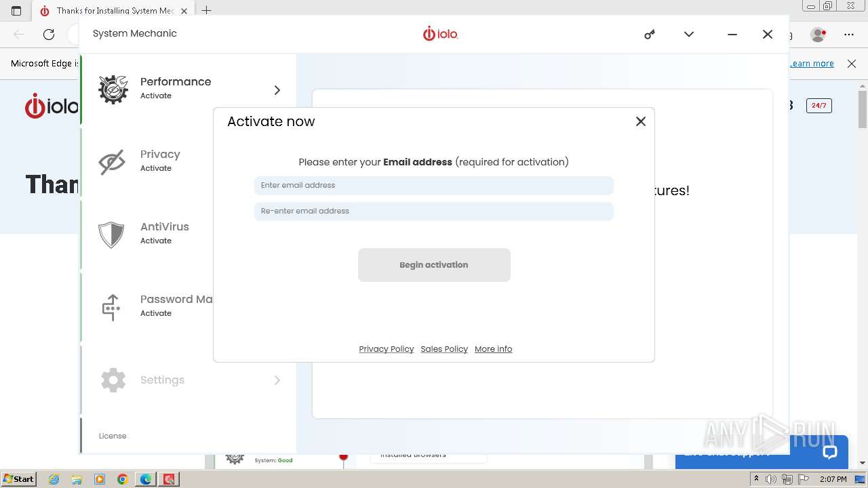This screenshot has width=868, height=488.
Task: Select the Privacy menu item
Action: click(x=148, y=162)
